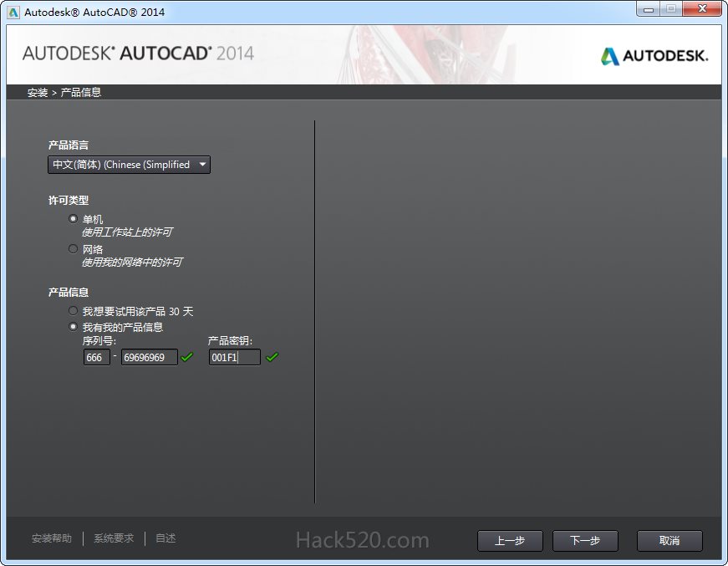Open the 安装帮助 installation help link

tap(52, 538)
